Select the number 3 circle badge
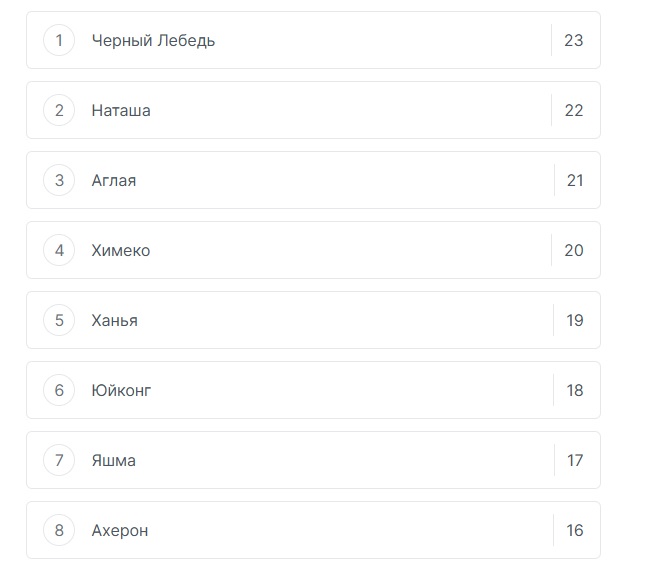 click(59, 180)
